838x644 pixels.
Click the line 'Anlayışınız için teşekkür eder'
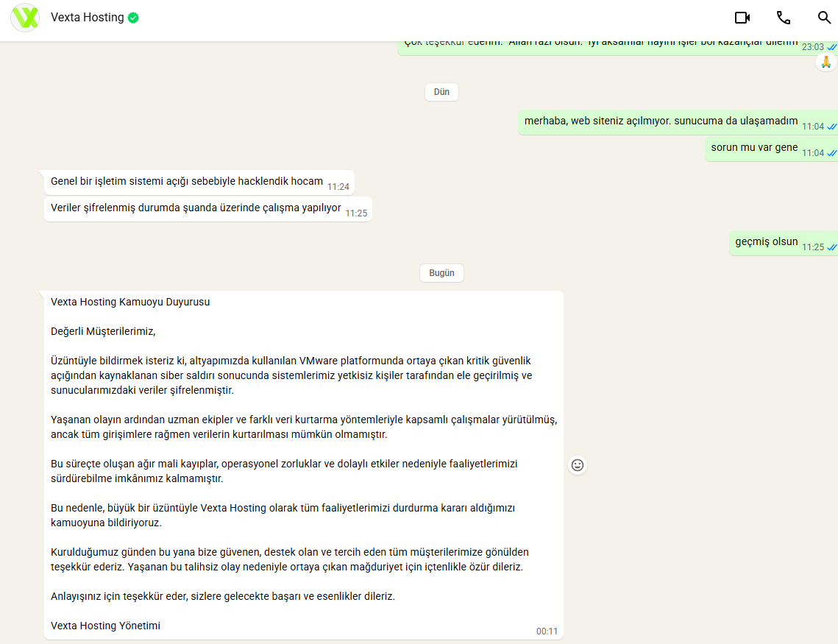[x=223, y=596]
